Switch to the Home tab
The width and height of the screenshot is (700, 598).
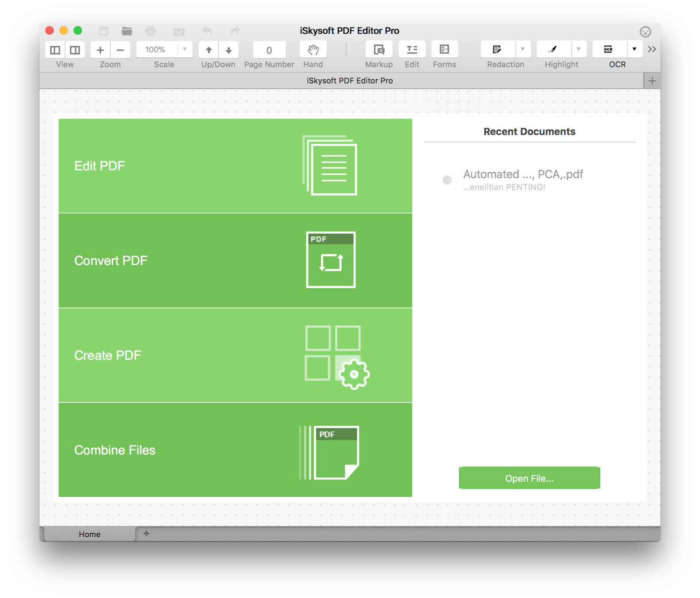click(x=90, y=534)
